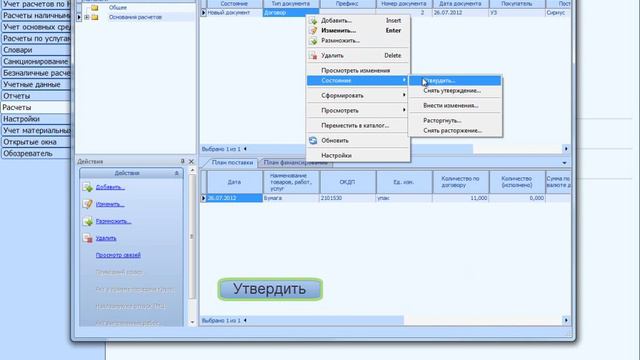Collapse the Действия group header chevron
640x360 pixels.
click(177, 173)
